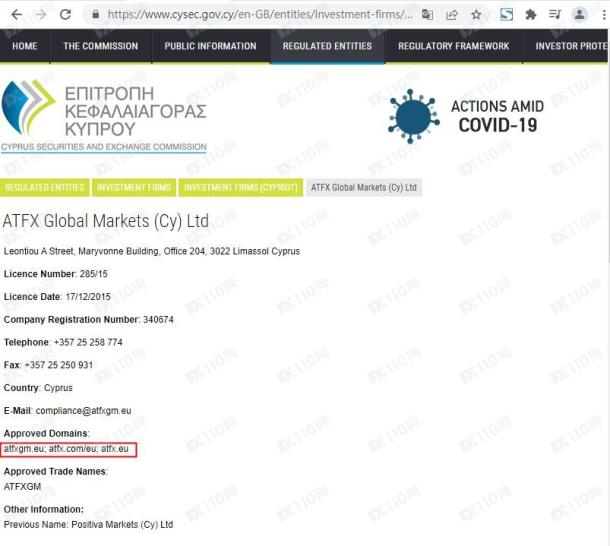Open the media control playlist icon
Image resolution: width=610 pixels, height=546 pixels.
click(x=555, y=15)
